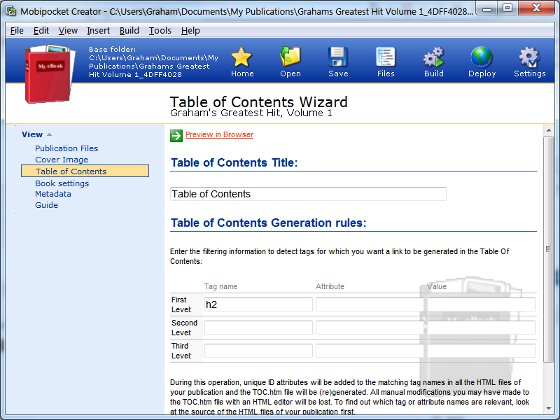The height and width of the screenshot is (420, 560).
Task: Click the green Preview arrow icon
Action: click(x=176, y=135)
